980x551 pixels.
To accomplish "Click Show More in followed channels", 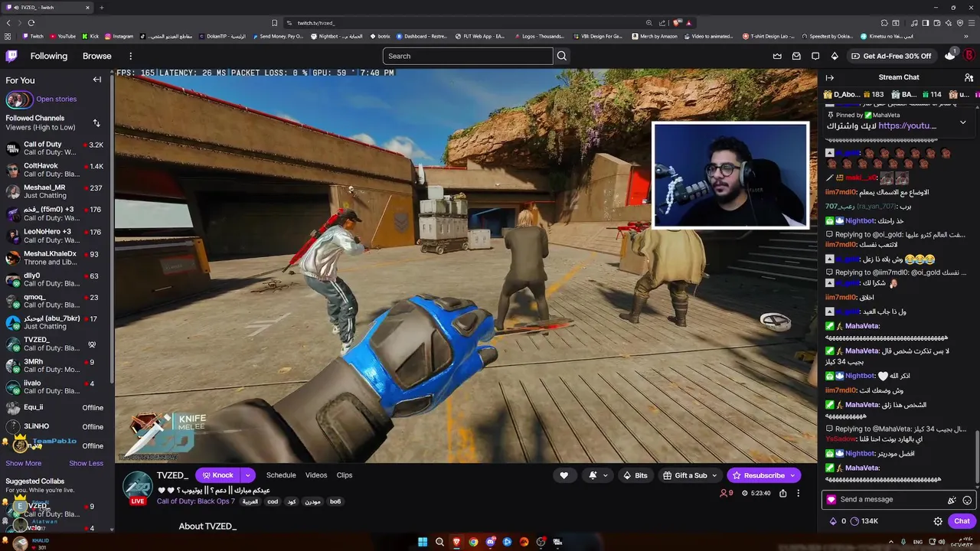I will click(24, 463).
